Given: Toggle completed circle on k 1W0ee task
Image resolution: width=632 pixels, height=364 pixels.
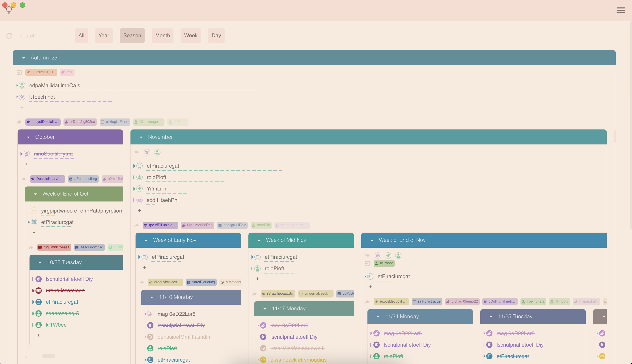Looking at the screenshot, I should (x=39, y=325).
